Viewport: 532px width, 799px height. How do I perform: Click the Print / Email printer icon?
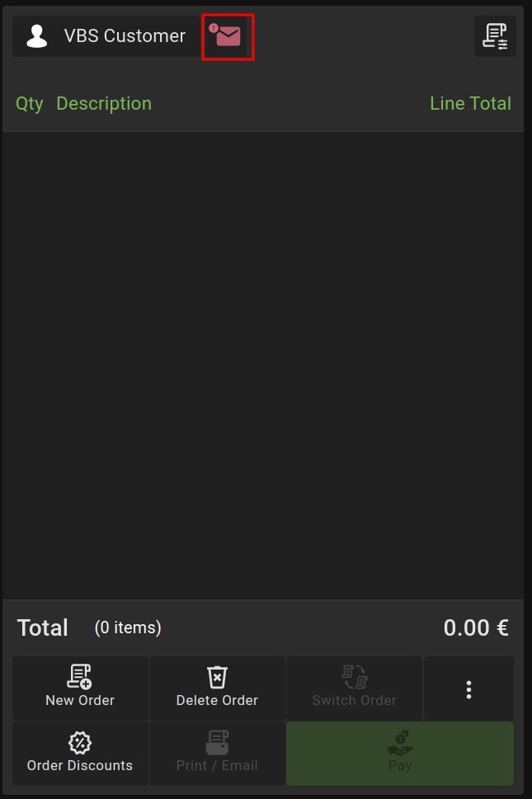[217, 742]
